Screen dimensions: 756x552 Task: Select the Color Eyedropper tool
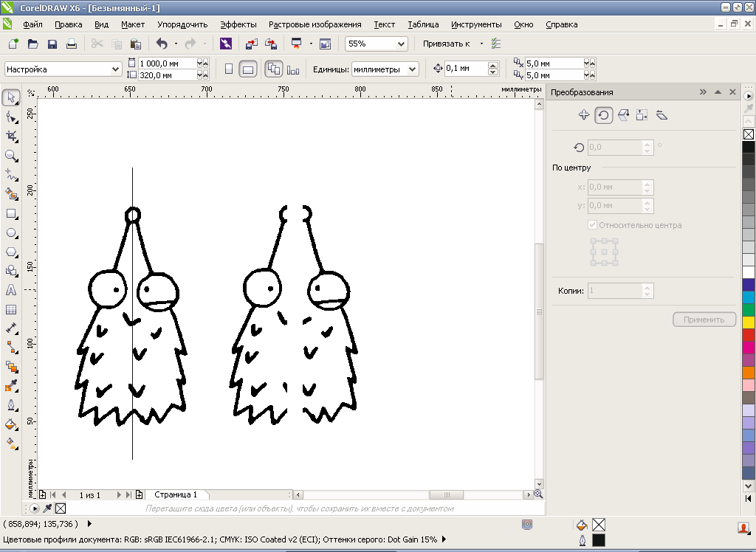click(x=11, y=386)
